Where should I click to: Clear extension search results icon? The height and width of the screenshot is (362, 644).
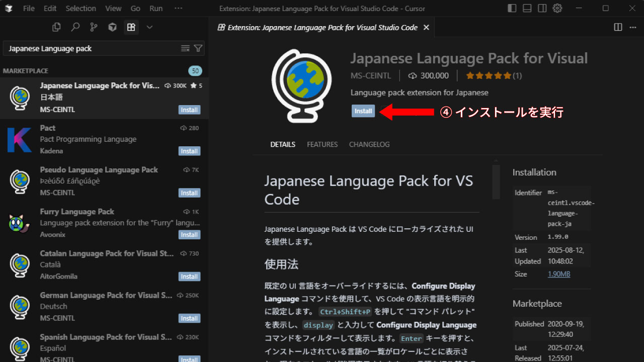(x=185, y=48)
